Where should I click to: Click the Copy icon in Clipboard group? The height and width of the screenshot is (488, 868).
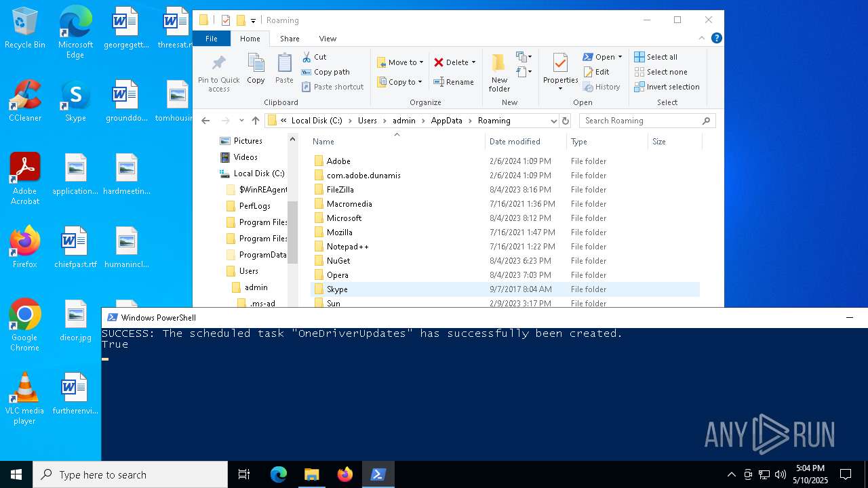[256, 69]
